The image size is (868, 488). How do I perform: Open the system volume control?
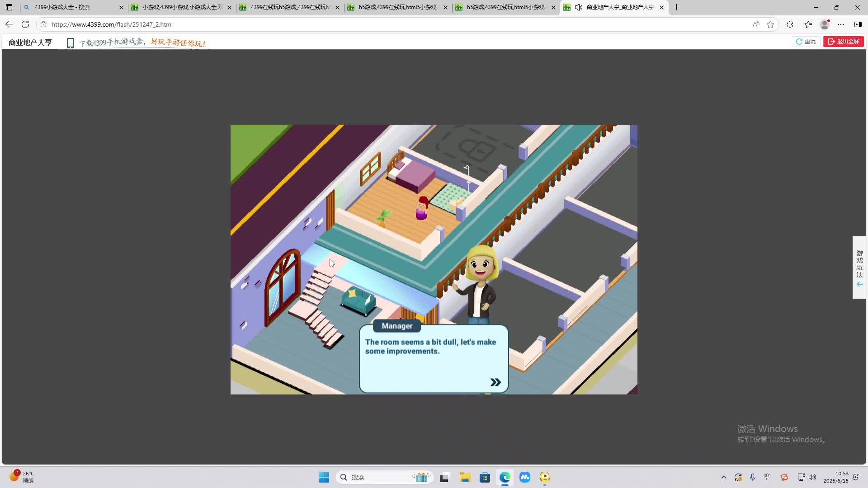point(812,477)
